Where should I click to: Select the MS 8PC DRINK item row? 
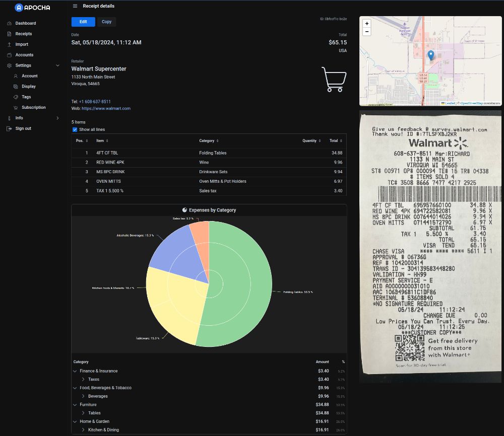(x=209, y=172)
